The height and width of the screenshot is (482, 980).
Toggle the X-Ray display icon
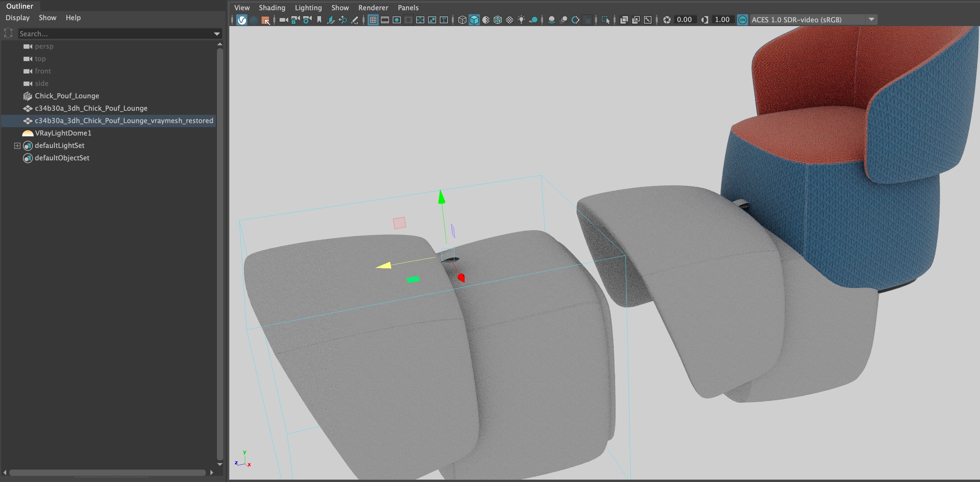coord(624,20)
